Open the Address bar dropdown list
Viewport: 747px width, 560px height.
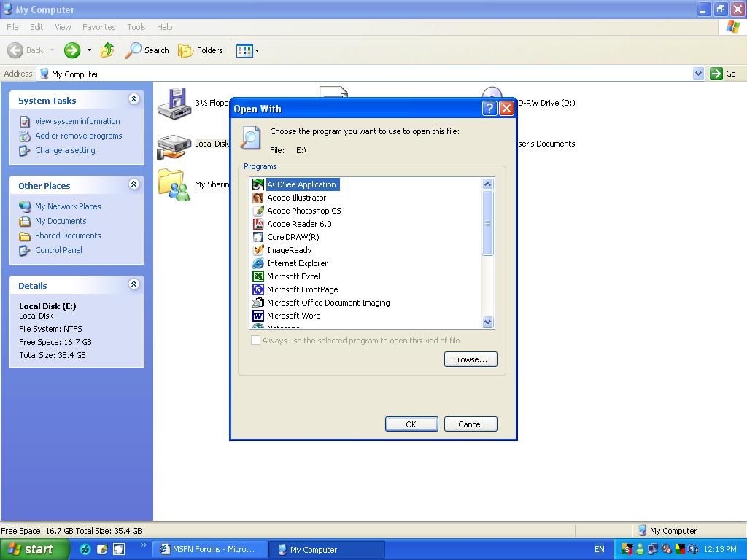coord(698,74)
